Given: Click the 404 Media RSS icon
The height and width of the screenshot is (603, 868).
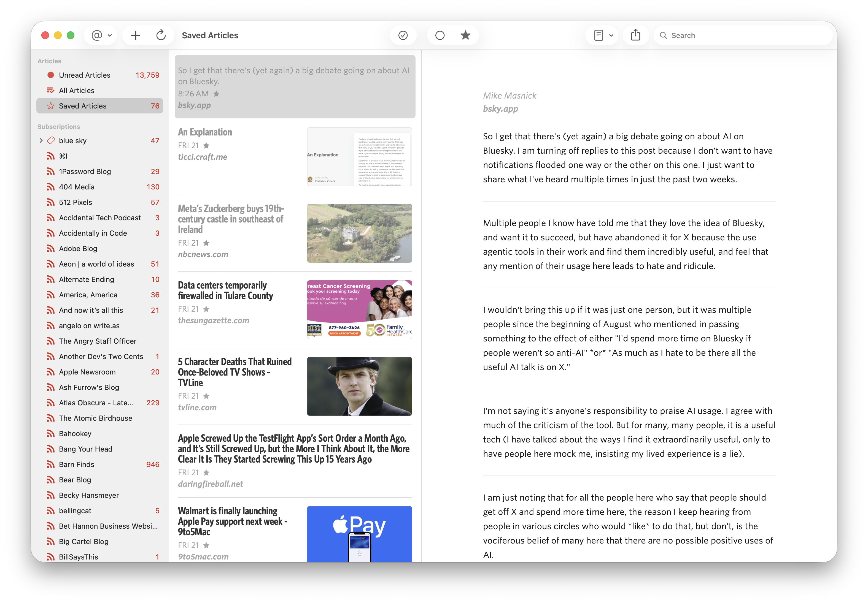Looking at the screenshot, I should click(x=51, y=187).
